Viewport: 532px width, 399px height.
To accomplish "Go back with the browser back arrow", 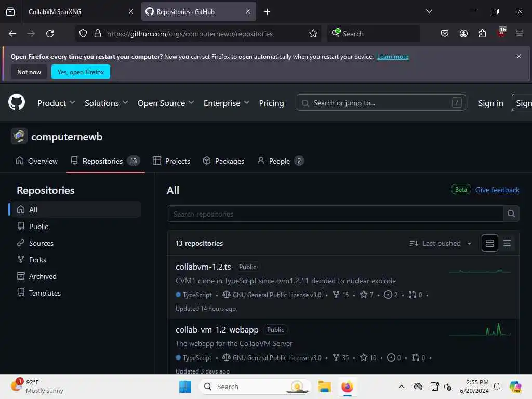I will 12,34.
